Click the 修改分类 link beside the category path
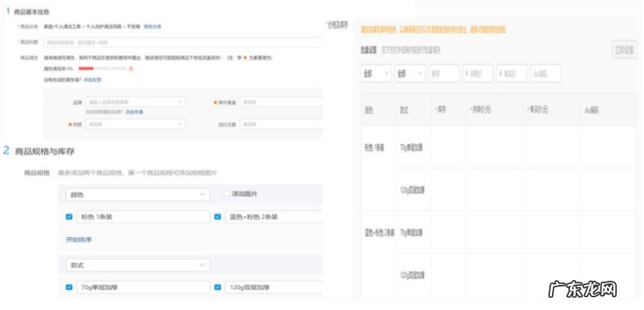This screenshot has width=644, height=310. (152, 26)
